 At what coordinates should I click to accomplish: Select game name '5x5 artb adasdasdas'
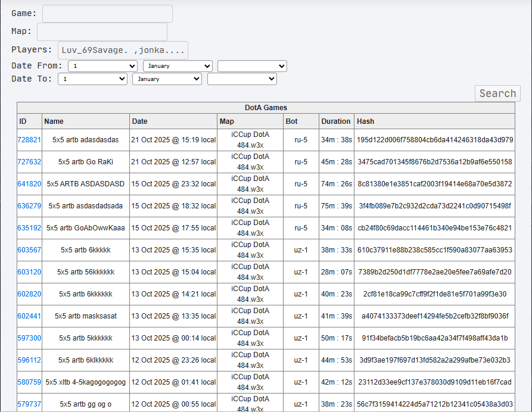tap(86, 140)
